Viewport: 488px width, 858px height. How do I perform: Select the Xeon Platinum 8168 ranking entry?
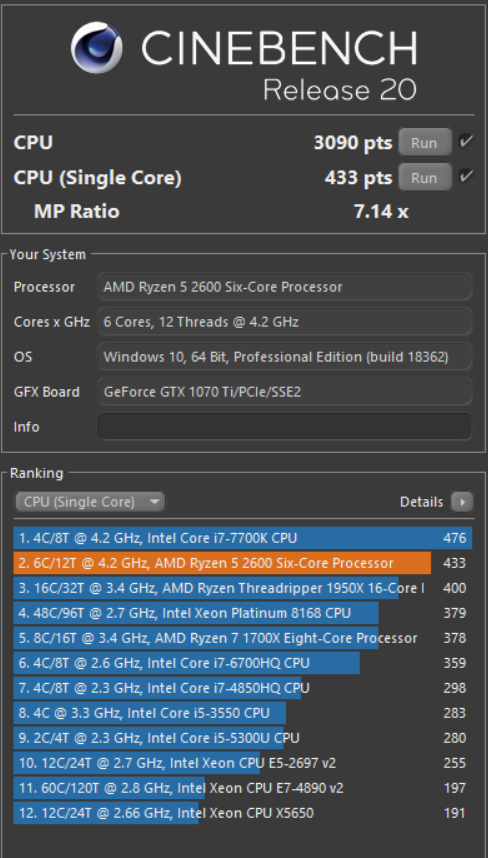point(243,613)
